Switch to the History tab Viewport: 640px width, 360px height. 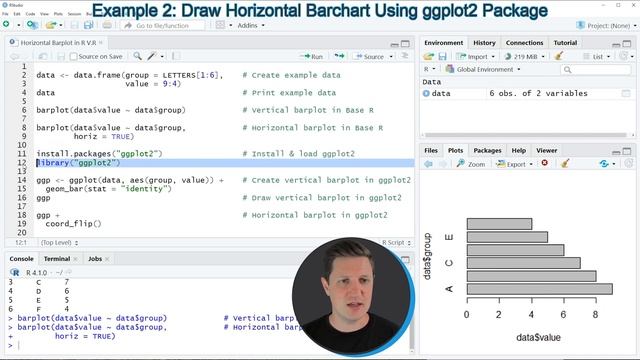pos(484,43)
